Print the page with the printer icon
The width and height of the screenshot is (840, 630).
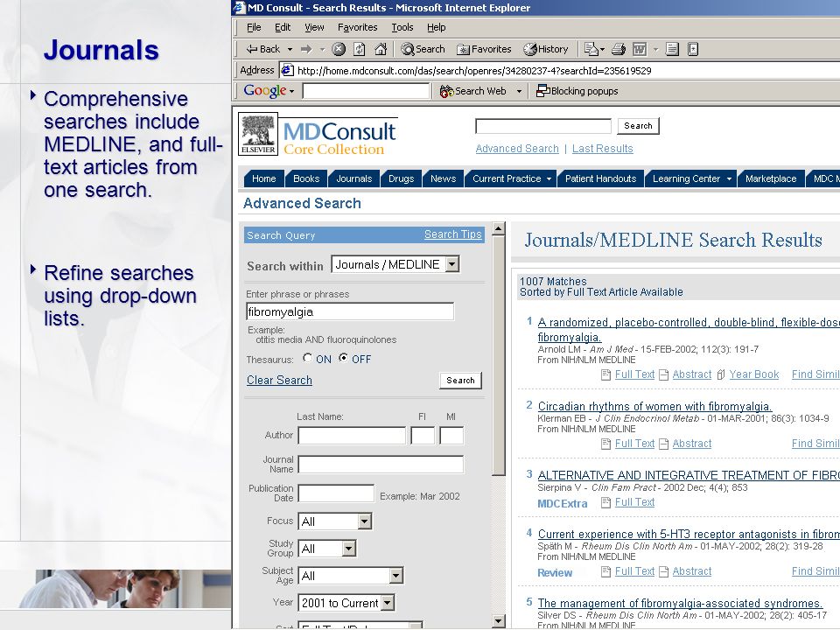tap(619, 49)
